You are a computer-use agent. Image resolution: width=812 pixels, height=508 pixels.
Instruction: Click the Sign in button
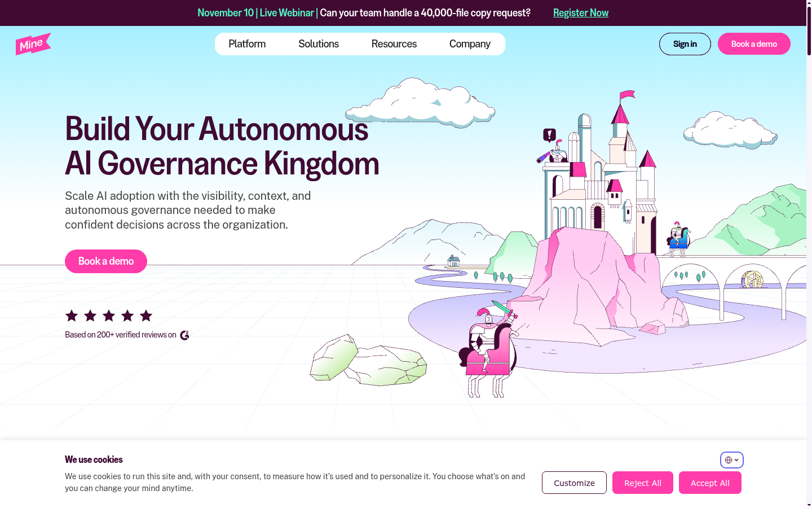685,44
